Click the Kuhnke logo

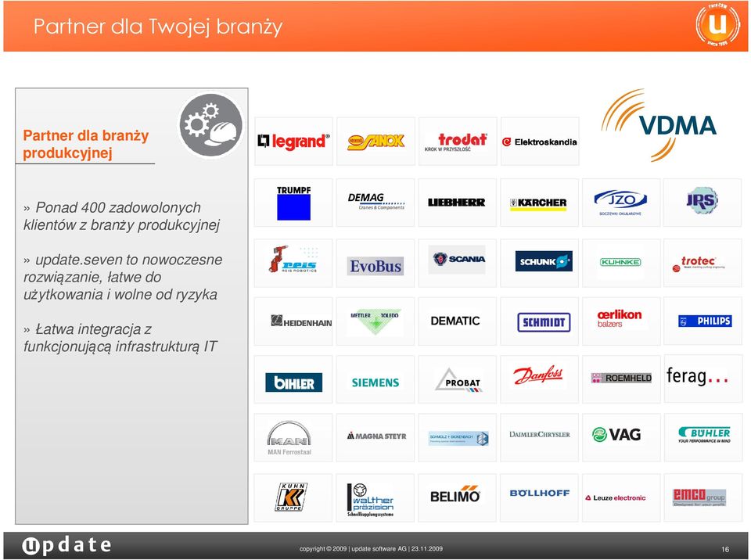click(x=621, y=263)
